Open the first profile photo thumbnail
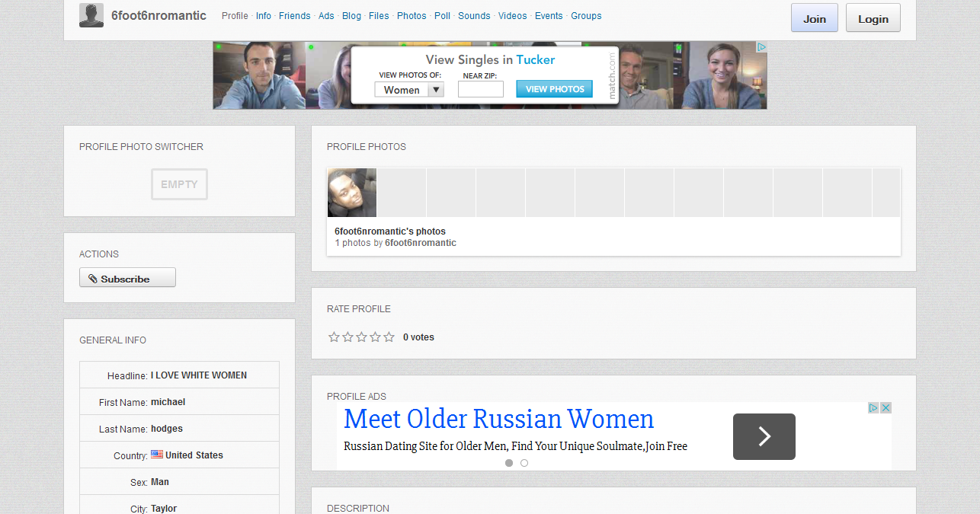 coord(352,193)
